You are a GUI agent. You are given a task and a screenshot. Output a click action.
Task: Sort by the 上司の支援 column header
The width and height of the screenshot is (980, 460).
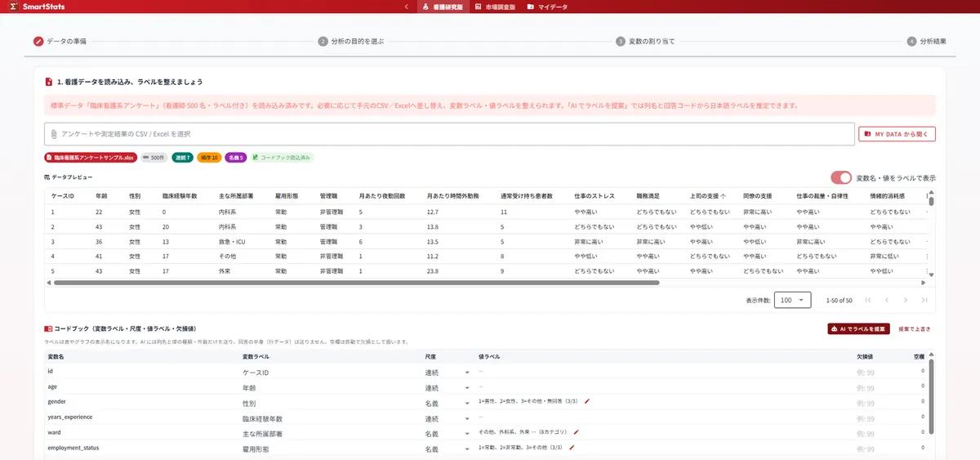point(702,197)
